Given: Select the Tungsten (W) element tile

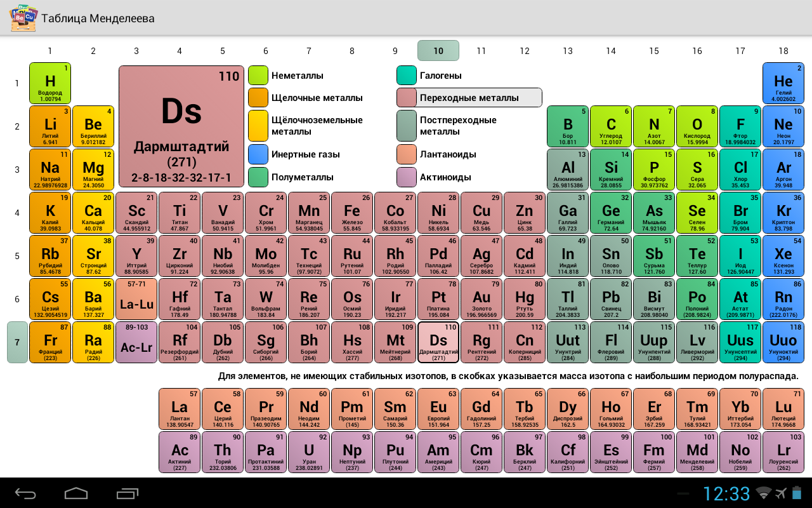Looking at the screenshot, I should point(266,299).
